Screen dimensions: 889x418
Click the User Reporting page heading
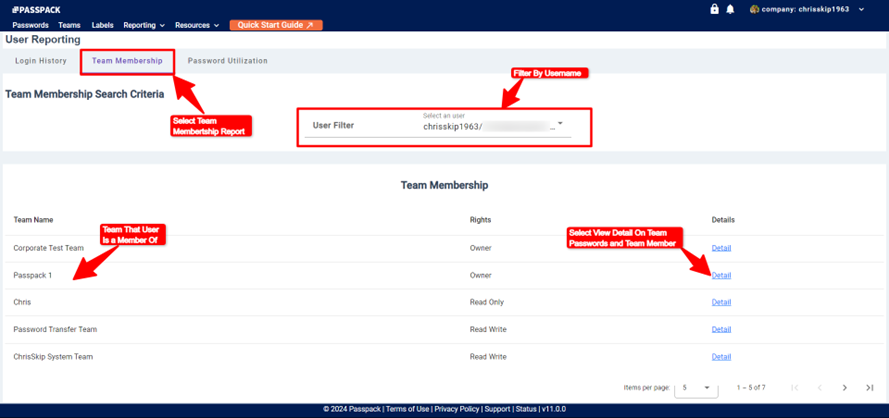43,40
